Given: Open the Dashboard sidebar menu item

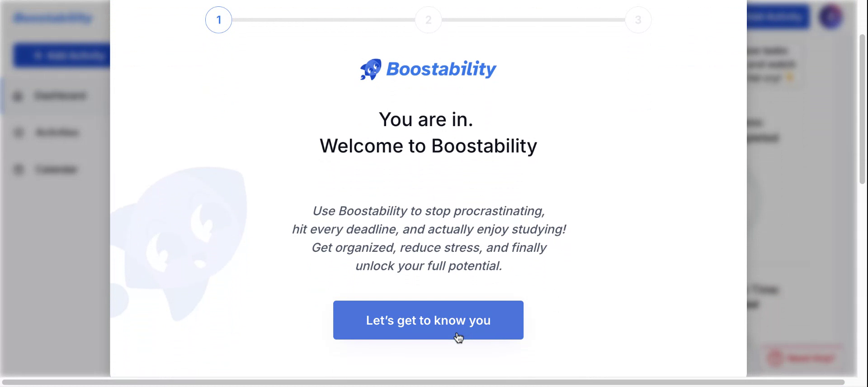Looking at the screenshot, I should (60, 96).
